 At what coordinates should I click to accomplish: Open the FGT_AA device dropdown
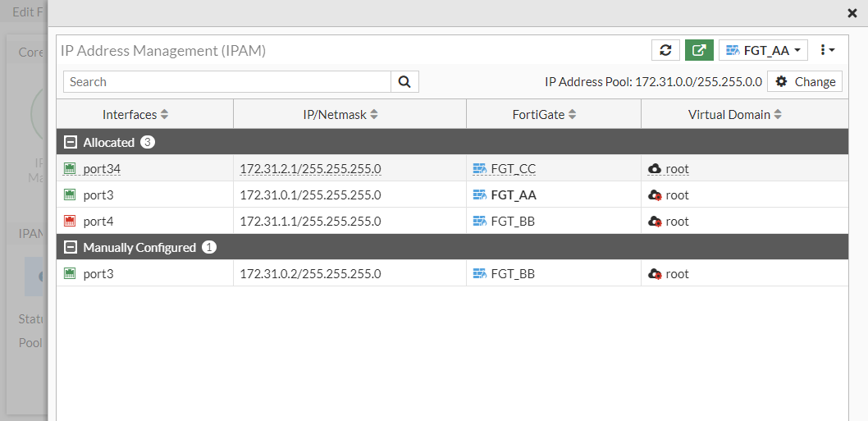(x=763, y=50)
